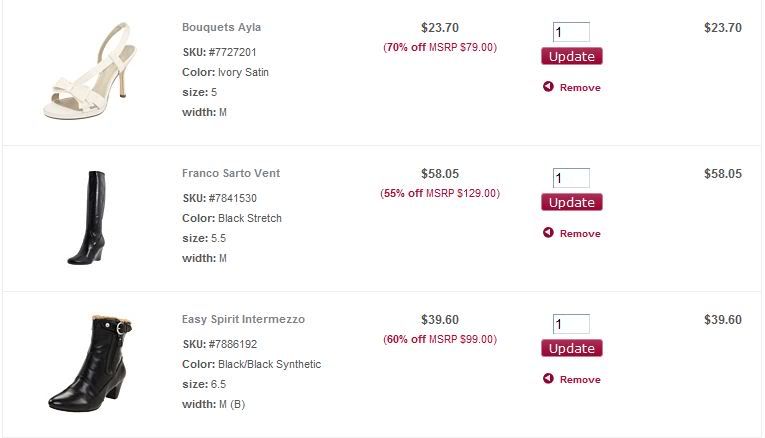Image resolution: width=765 pixels, height=438 pixels.
Task: Open the Franco Sarto Vent product title link
Action: [x=231, y=173]
